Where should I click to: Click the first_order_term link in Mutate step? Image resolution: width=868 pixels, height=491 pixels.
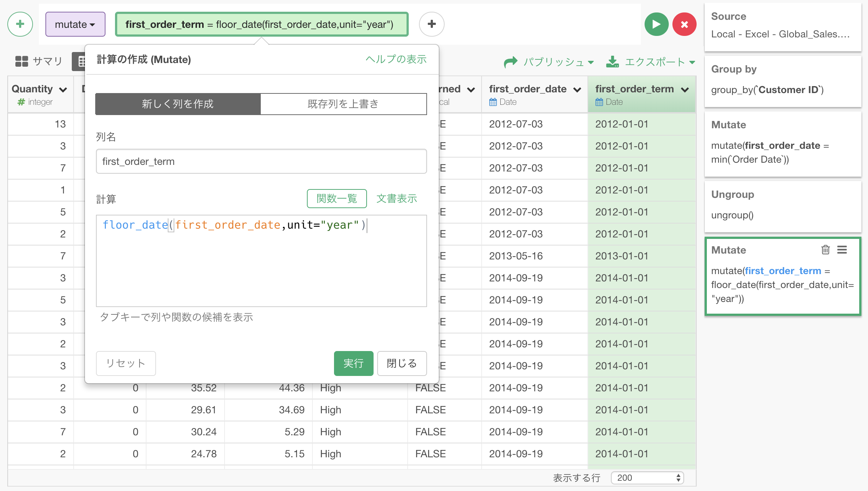click(783, 271)
